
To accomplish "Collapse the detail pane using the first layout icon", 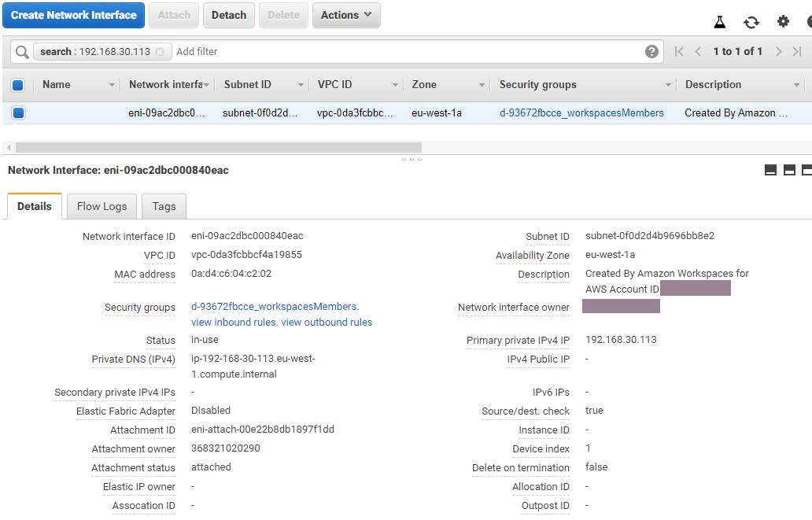I will click(x=770, y=169).
